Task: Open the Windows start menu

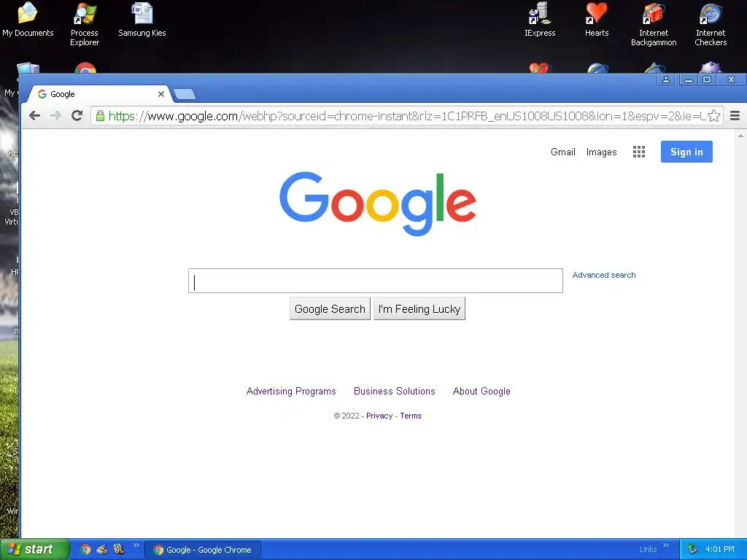Action: pos(34,550)
